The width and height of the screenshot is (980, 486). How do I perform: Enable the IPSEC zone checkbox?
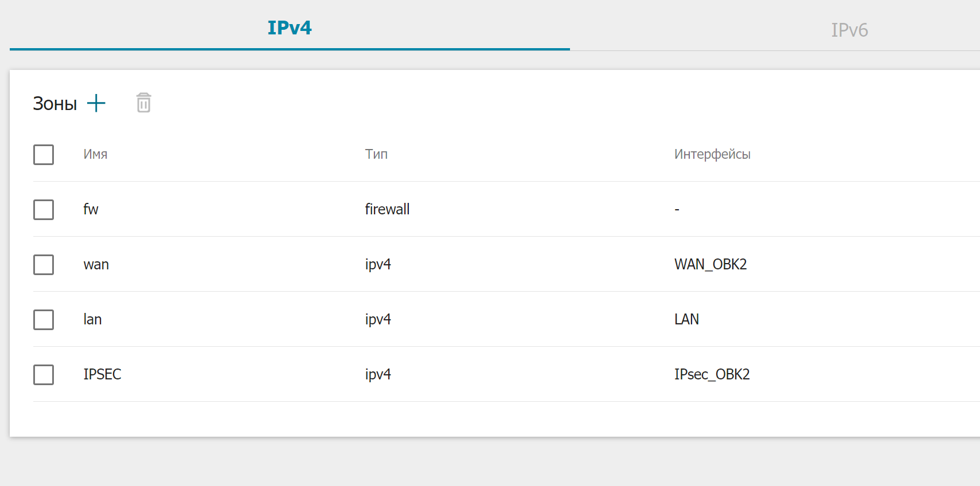(x=44, y=375)
